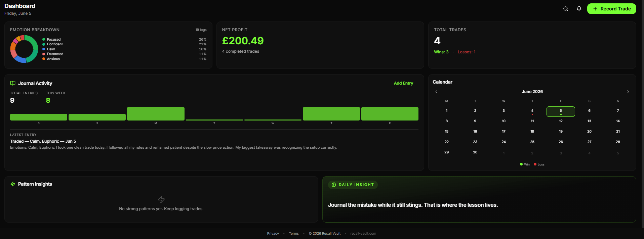Open search with the magnifier icon
The width and height of the screenshot is (644, 239).
[566, 9]
